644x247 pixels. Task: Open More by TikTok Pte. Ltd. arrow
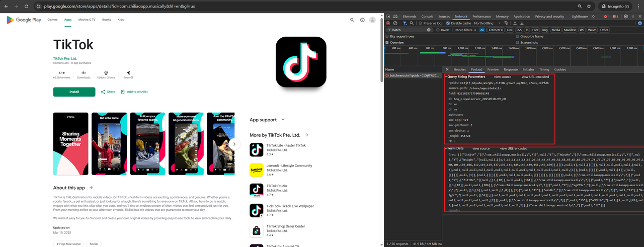coord(306,135)
